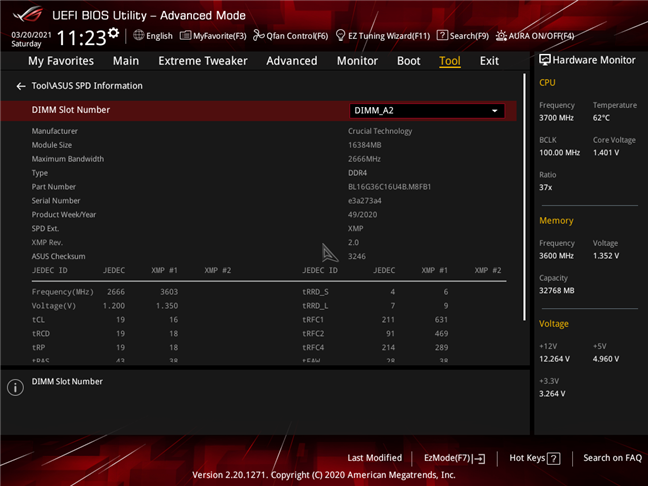
Task: Click Core Voltage 1.401 V reading
Action: 606,152
